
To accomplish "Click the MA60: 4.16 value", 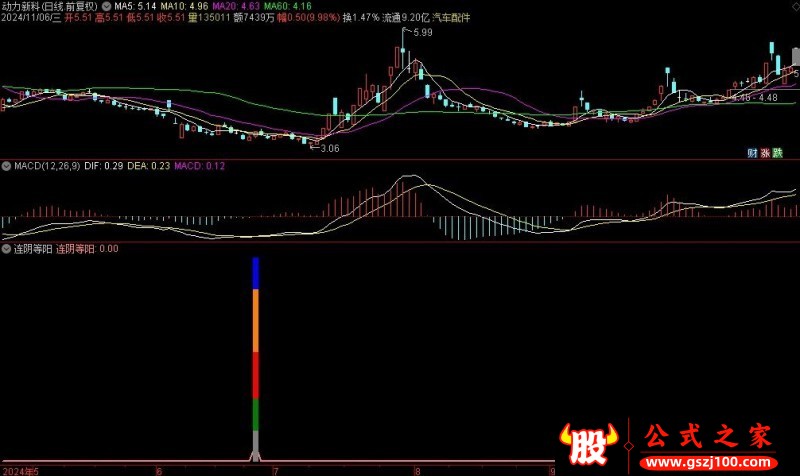I will (288, 7).
